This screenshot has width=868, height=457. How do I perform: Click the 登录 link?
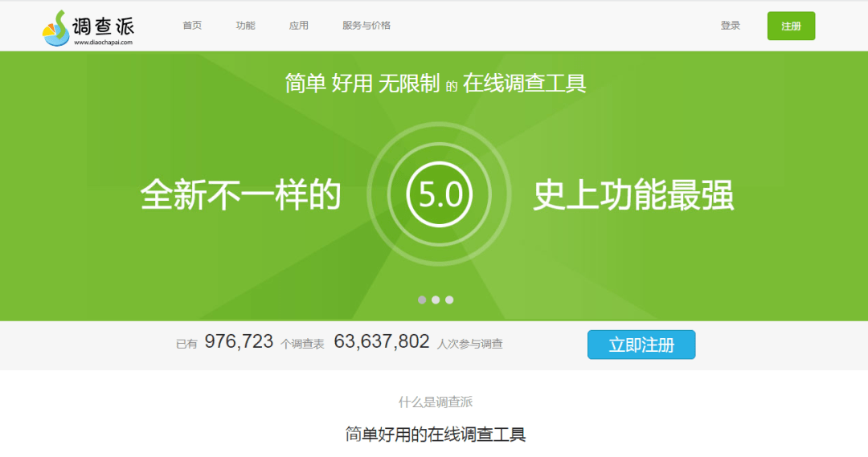pos(731,26)
